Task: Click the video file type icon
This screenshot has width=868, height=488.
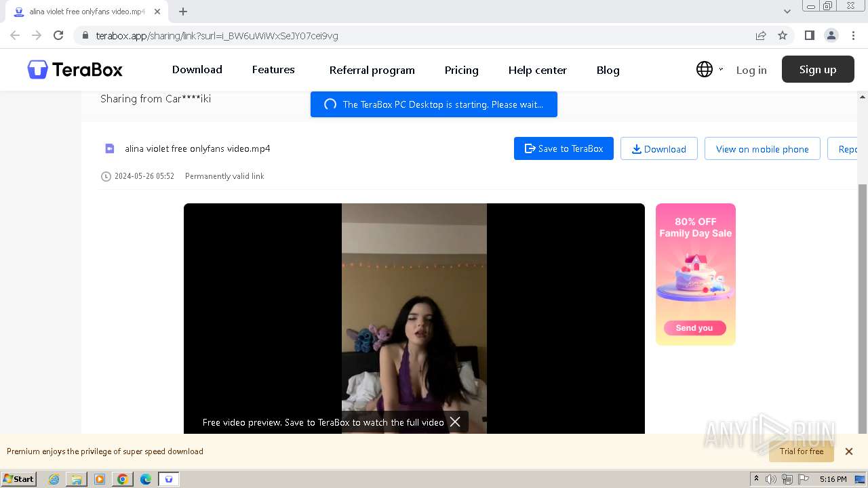Action: [x=109, y=148]
